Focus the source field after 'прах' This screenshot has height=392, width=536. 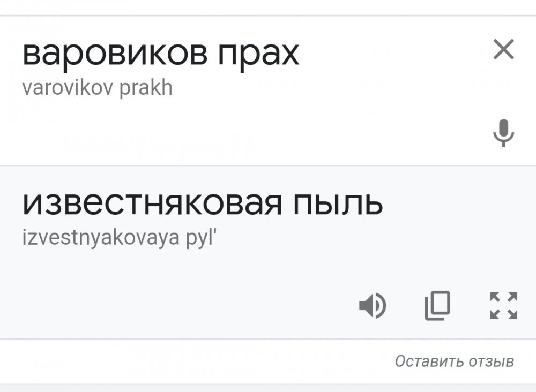[386, 55]
